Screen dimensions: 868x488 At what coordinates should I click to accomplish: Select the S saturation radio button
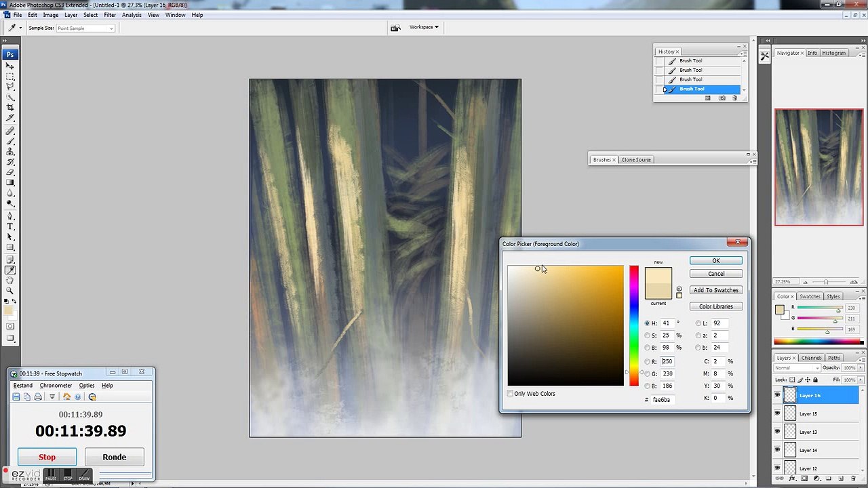pos(647,335)
